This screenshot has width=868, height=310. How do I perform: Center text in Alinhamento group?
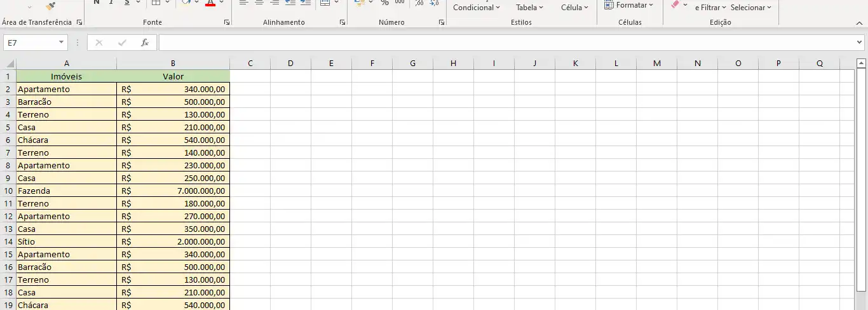259,3
